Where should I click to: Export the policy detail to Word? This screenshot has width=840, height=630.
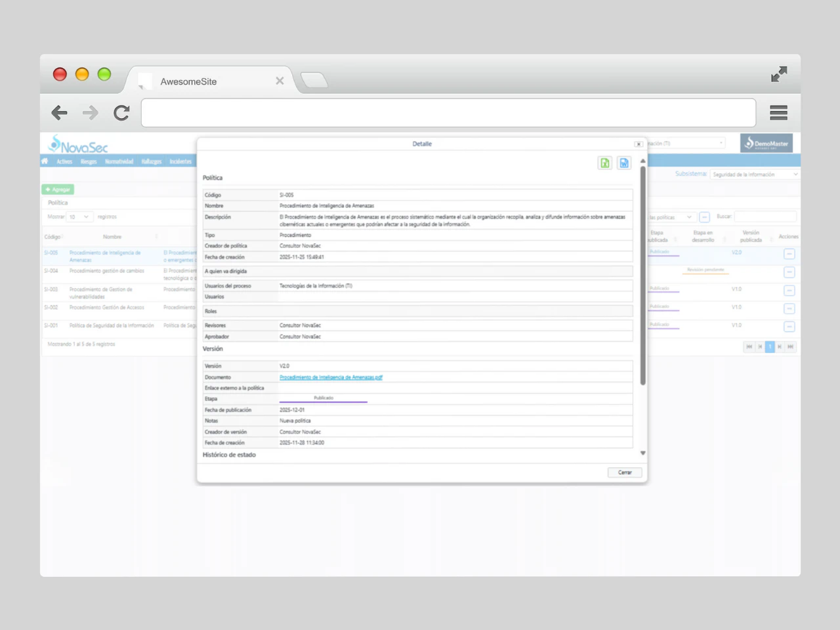(x=623, y=162)
